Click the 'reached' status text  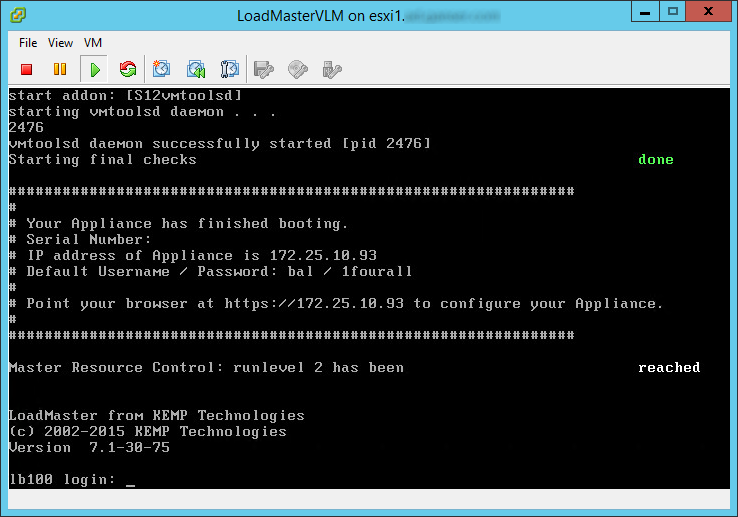669,367
